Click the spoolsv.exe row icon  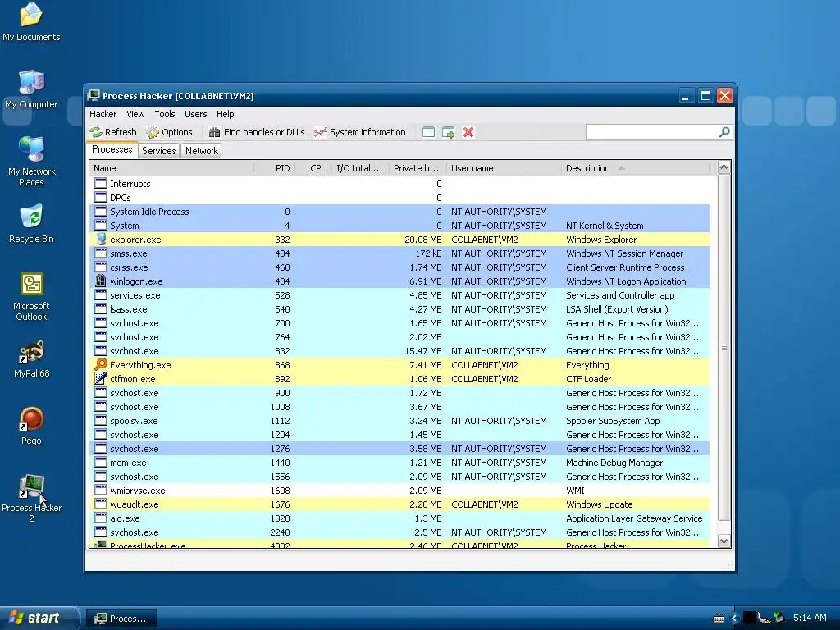click(101, 421)
